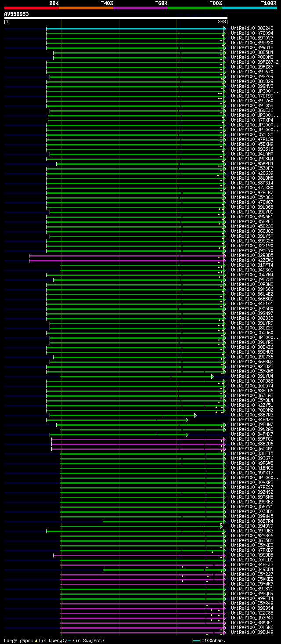Open hit UniRef100_C5Y227
The height and width of the screenshot is (644, 281).
(x=252, y=575)
